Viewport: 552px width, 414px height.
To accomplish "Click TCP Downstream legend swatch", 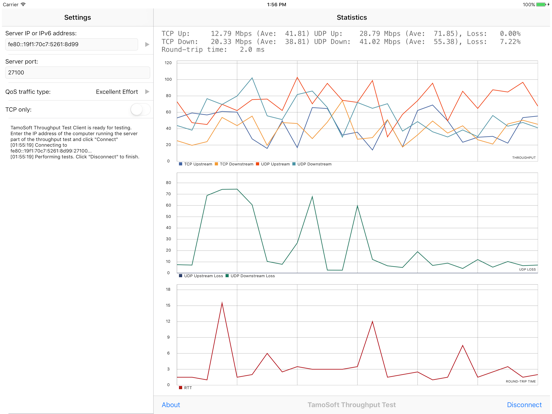I will (217, 164).
